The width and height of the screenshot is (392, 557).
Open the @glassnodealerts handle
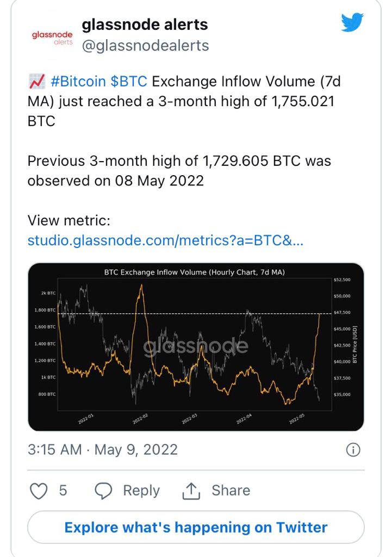tap(145, 46)
